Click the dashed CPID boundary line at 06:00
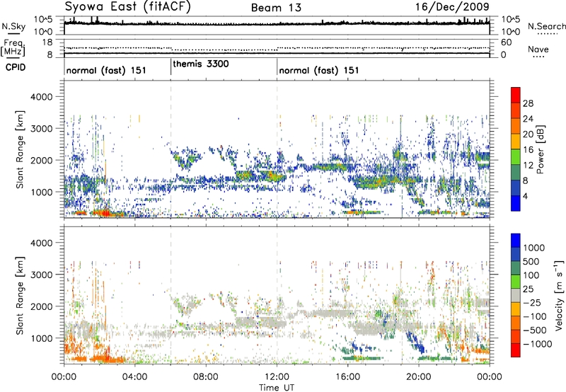The height and width of the screenshot is (392, 566). [x=171, y=149]
